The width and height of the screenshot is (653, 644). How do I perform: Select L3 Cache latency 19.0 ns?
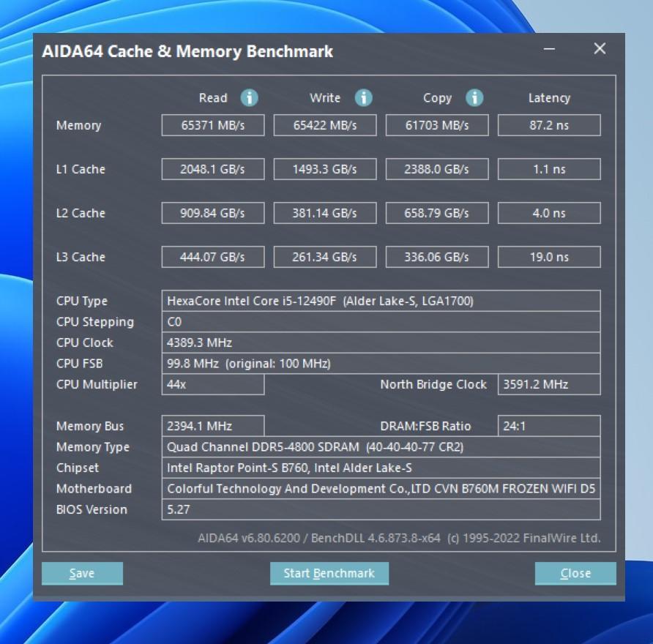pyautogui.click(x=549, y=257)
